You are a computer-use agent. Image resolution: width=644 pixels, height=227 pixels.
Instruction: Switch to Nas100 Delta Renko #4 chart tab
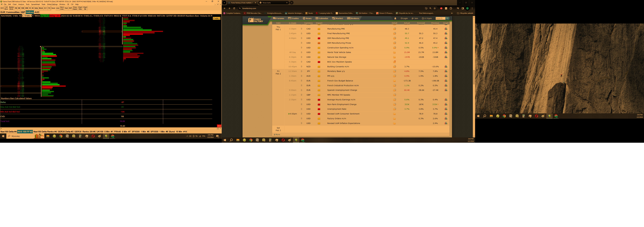click(45, 132)
